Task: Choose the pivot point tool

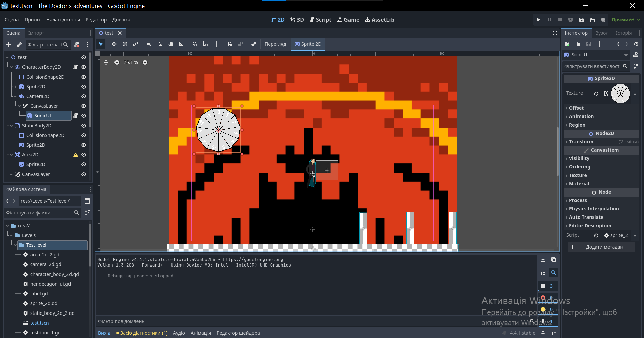Action: tap(160, 44)
